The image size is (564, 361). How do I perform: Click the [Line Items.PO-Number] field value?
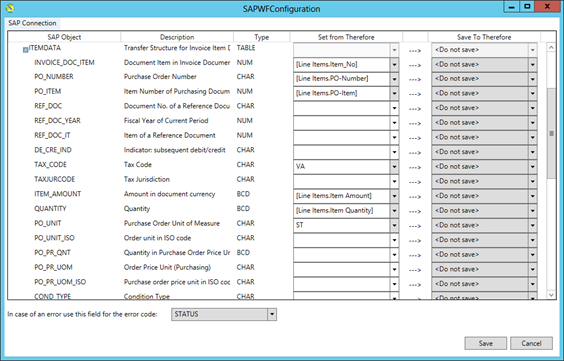(332, 79)
